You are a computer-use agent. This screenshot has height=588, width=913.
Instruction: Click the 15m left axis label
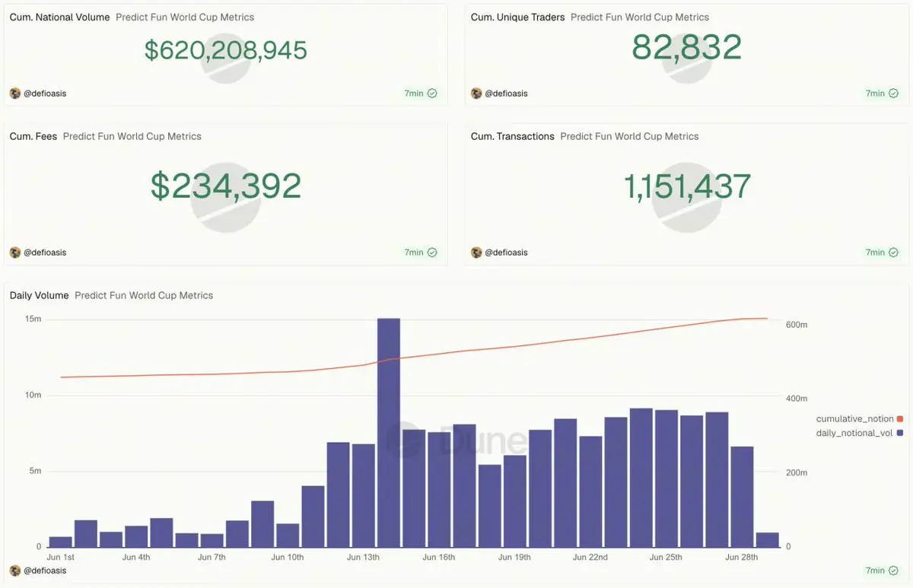pyautogui.click(x=33, y=319)
